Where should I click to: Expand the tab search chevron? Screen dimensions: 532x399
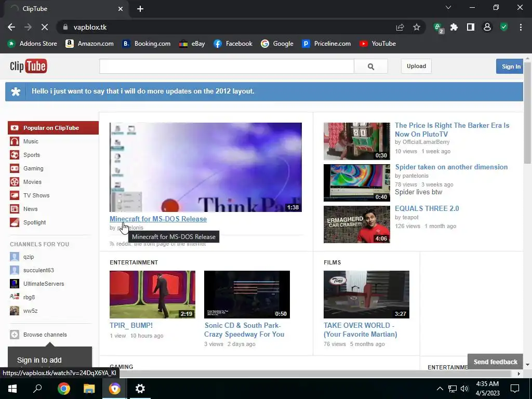tap(448, 7)
